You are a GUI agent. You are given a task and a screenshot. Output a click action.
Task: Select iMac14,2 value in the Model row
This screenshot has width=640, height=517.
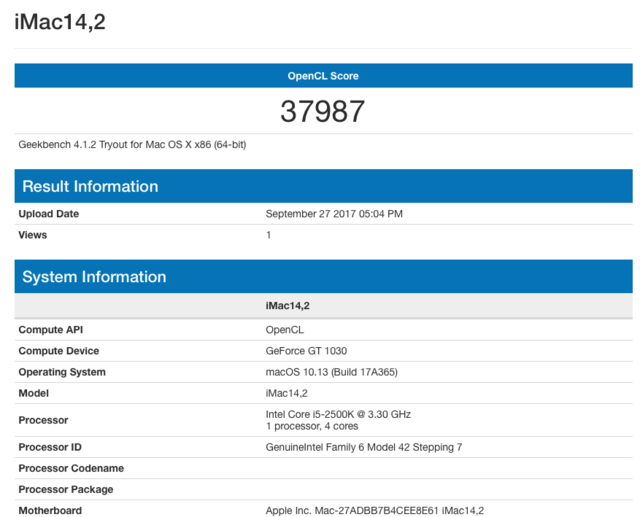click(287, 393)
